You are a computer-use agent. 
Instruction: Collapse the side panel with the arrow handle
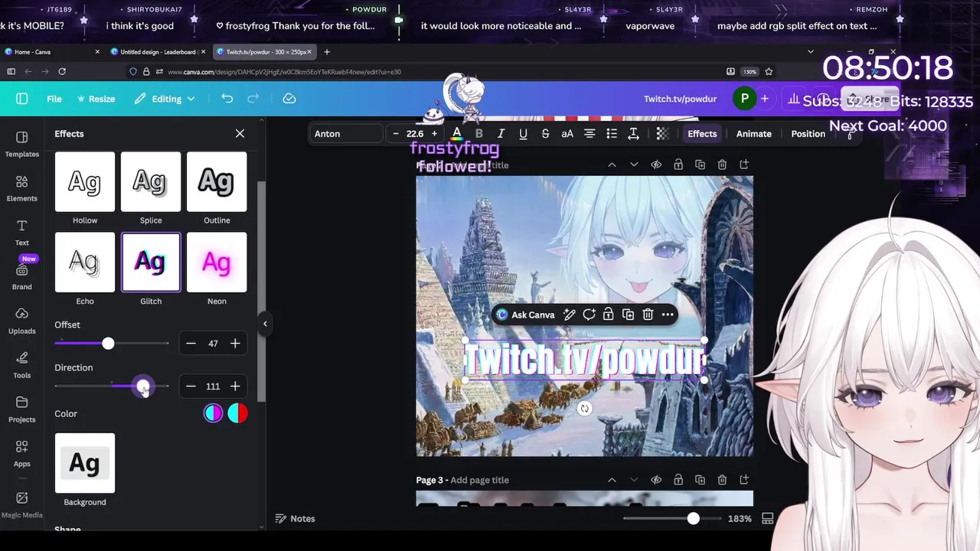(265, 324)
